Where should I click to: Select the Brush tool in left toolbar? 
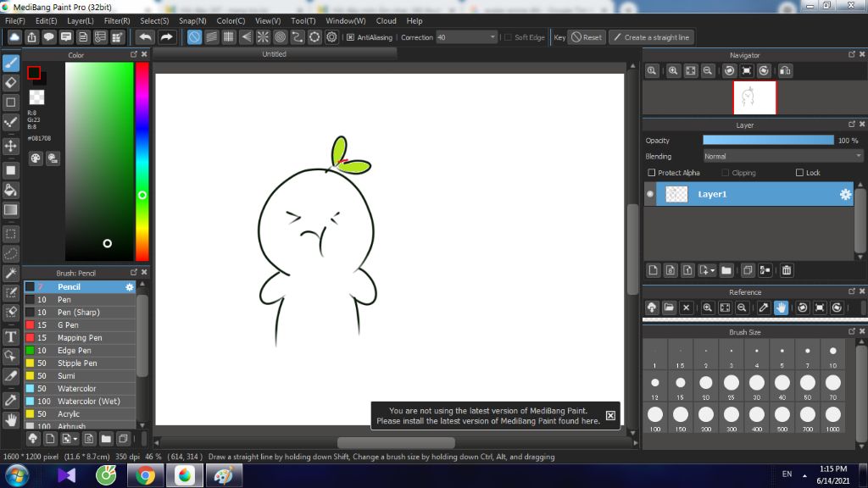point(10,63)
